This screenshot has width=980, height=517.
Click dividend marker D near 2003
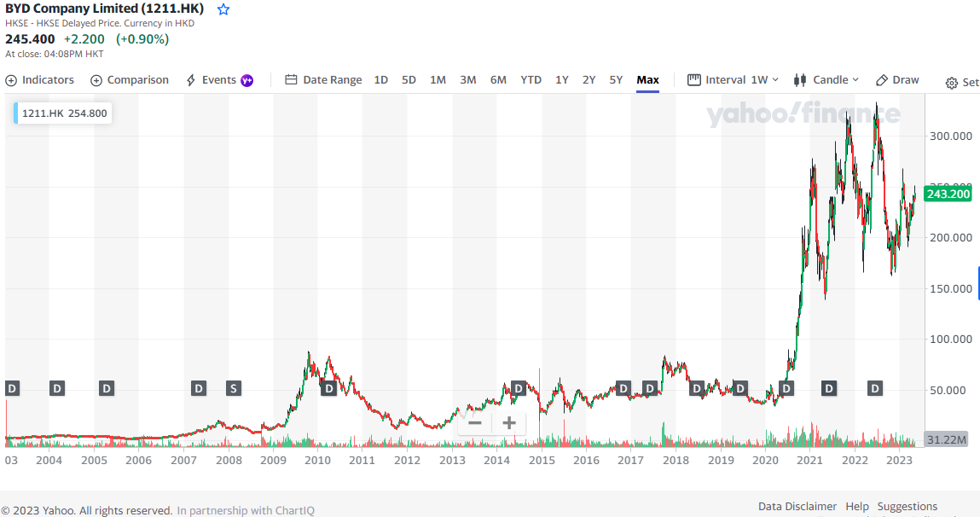tap(12, 388)
